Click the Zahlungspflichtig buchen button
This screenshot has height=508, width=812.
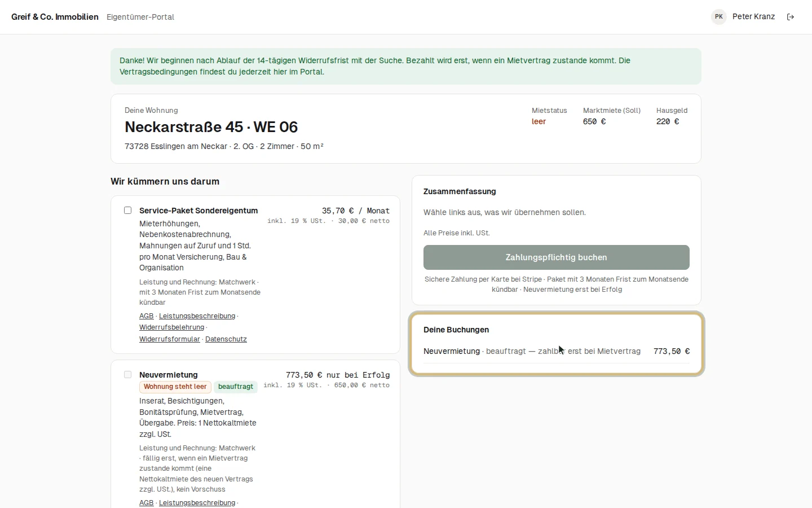tap(557, 257)
